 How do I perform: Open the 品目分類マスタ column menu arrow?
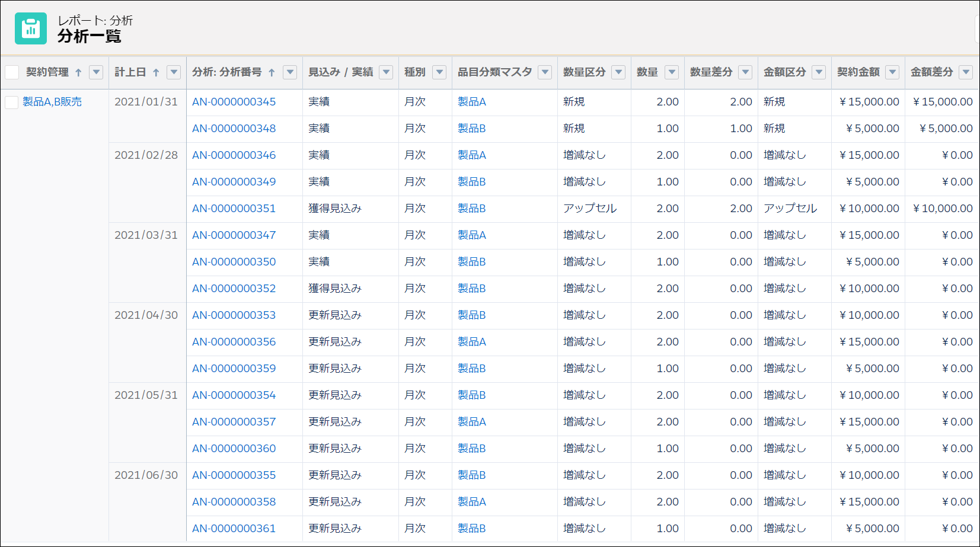pyautogui.click(x=545, y=72)
